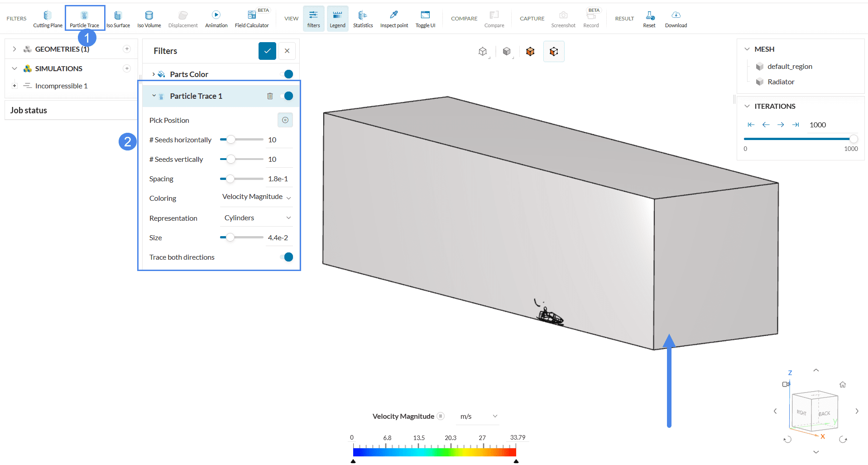Viewport: 868px width, 465px height.
Task: Add an Iso Volume filter
Action: tap(149, 19)
